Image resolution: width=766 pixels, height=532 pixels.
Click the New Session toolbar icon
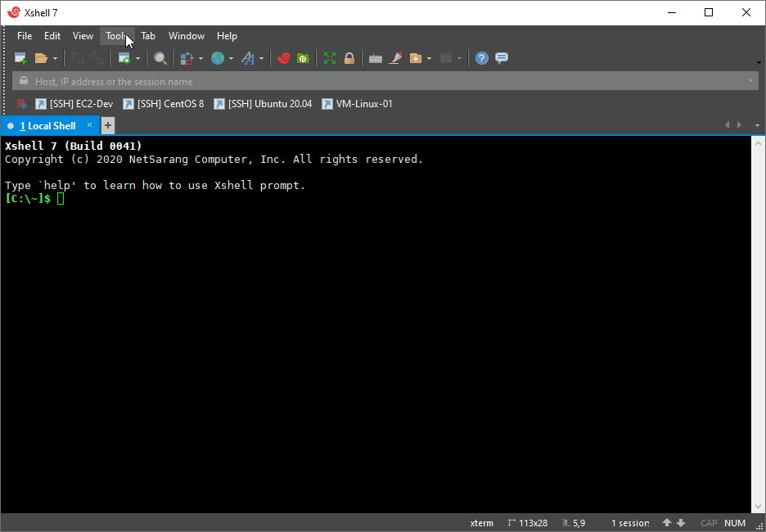[20, 59]
